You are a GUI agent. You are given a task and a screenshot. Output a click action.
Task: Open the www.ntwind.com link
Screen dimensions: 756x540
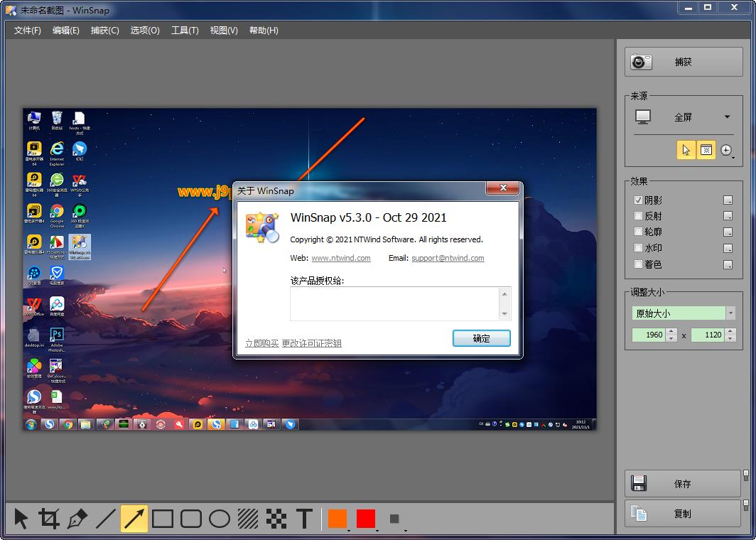341,258
